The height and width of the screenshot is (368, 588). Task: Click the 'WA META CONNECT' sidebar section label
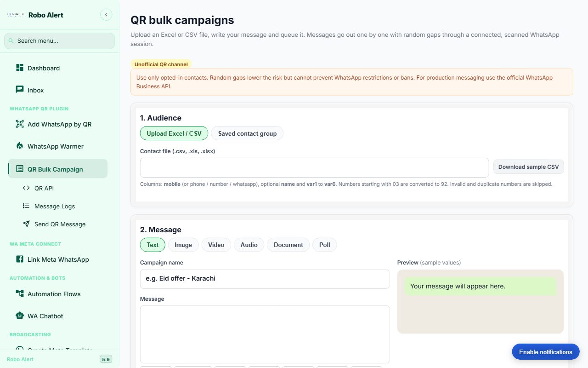coord(35,244)
